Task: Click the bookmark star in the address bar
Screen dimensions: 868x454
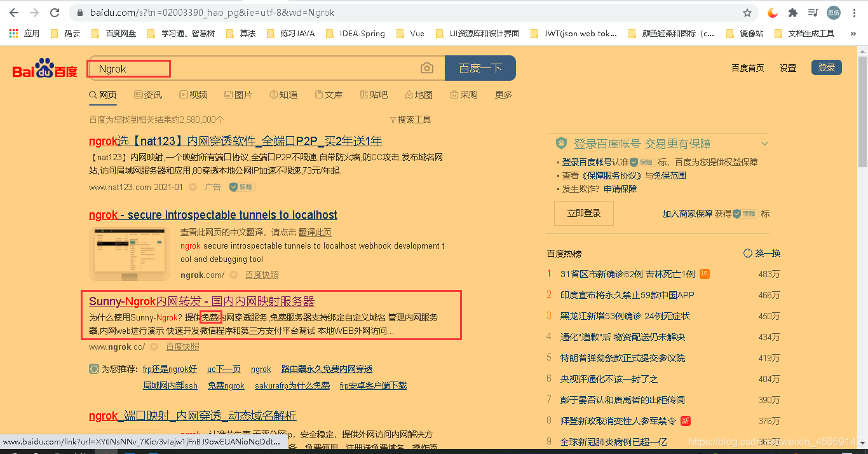Action: click(x=748, y=12)
